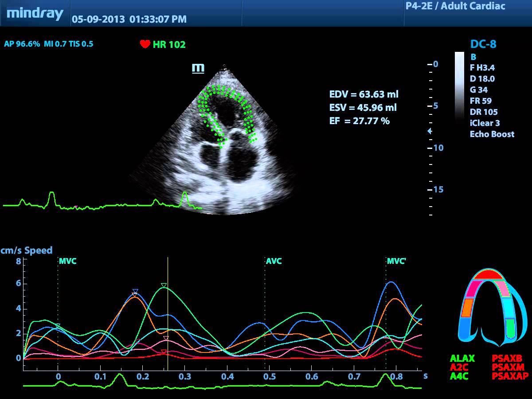
Task: Open the PSAXM view
Action: coord(508,367)
